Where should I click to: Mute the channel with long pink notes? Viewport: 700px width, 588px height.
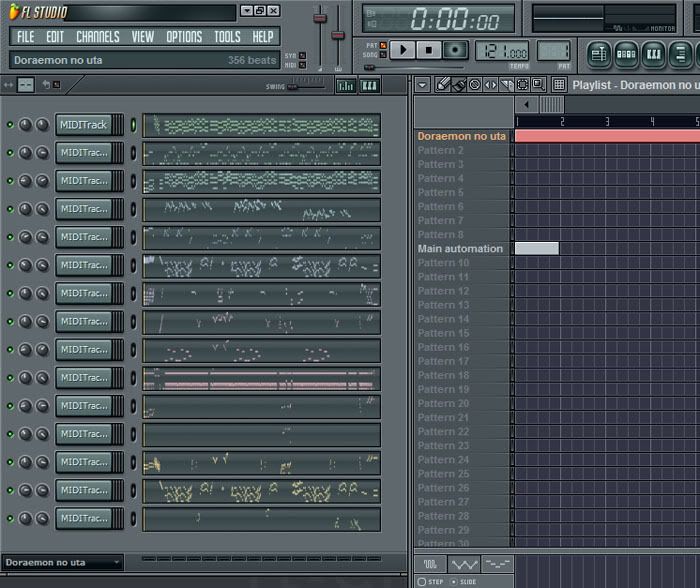[x=10, y=378]
